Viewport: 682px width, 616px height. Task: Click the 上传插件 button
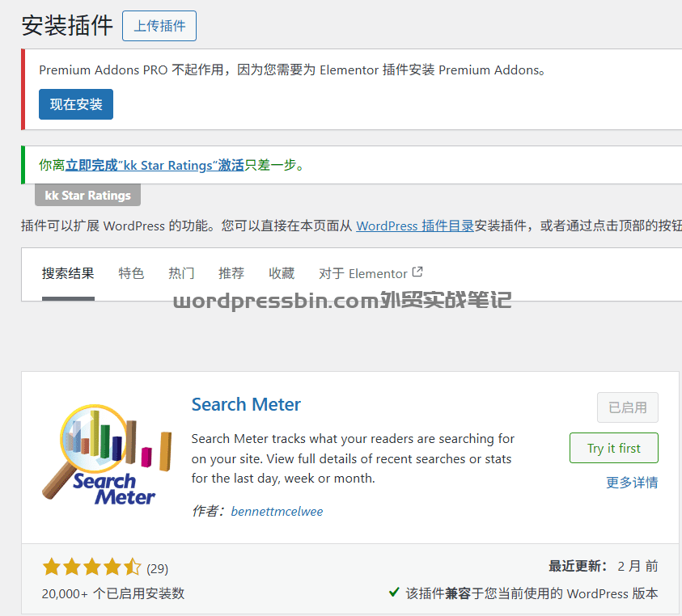[x=159, y=25]
